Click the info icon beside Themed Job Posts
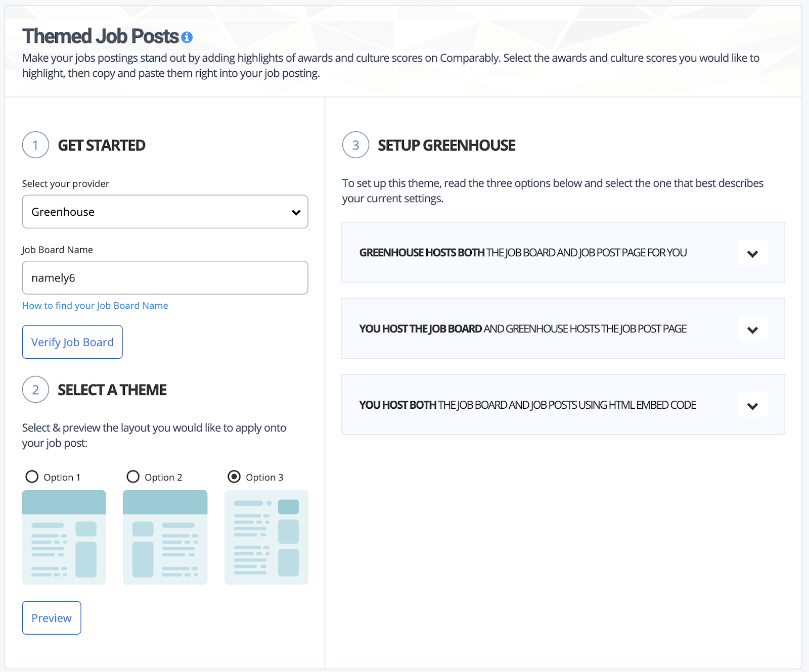 (187, 37)
